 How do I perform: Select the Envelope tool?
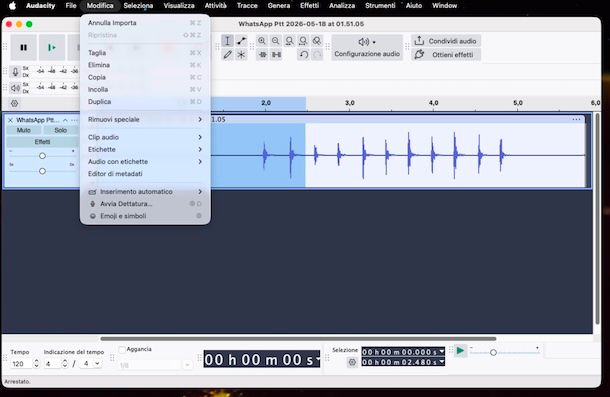[x=241, y=41]
